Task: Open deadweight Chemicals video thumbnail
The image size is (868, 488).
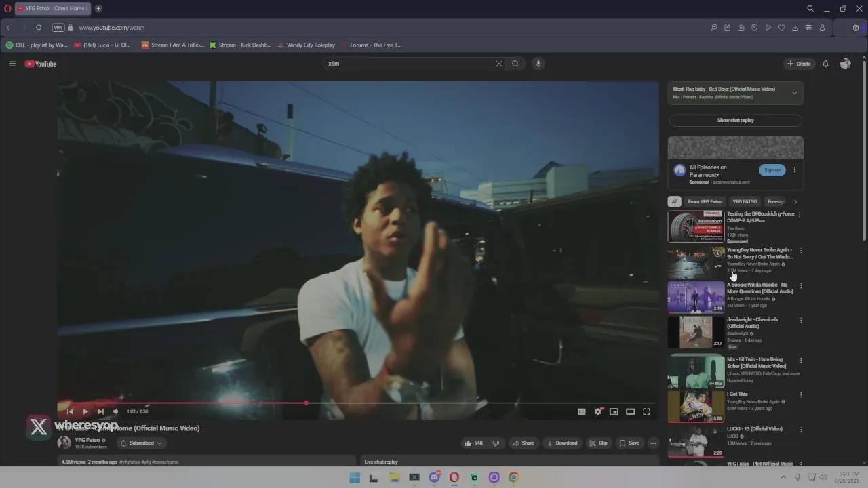Action: point(696,332)
